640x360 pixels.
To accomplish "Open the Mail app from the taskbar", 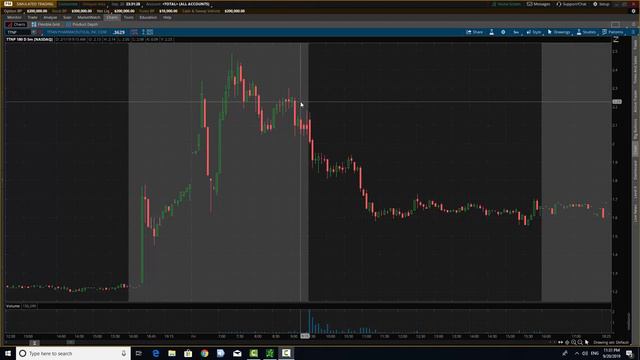I will (x=237, y=353).
